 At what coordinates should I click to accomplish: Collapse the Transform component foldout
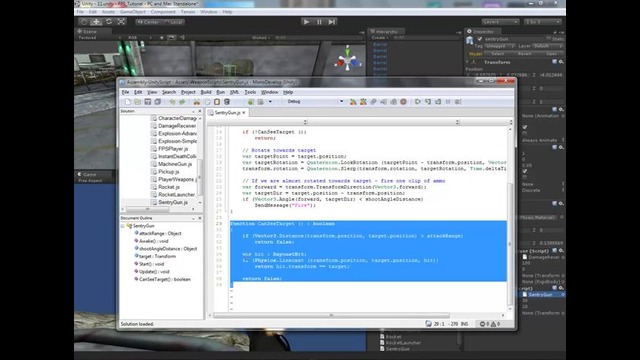(467, 62)
